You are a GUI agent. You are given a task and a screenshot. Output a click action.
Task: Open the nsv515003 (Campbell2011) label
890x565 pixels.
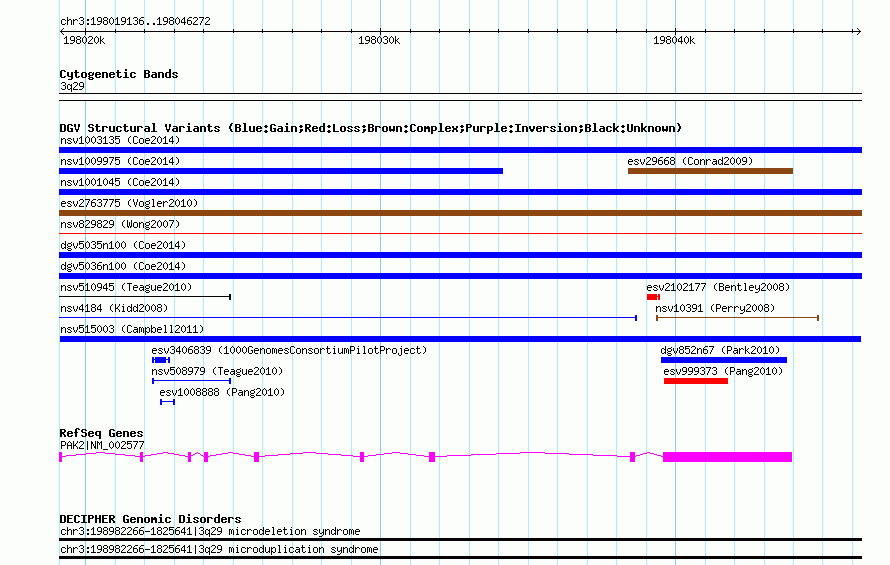(132, 329)
